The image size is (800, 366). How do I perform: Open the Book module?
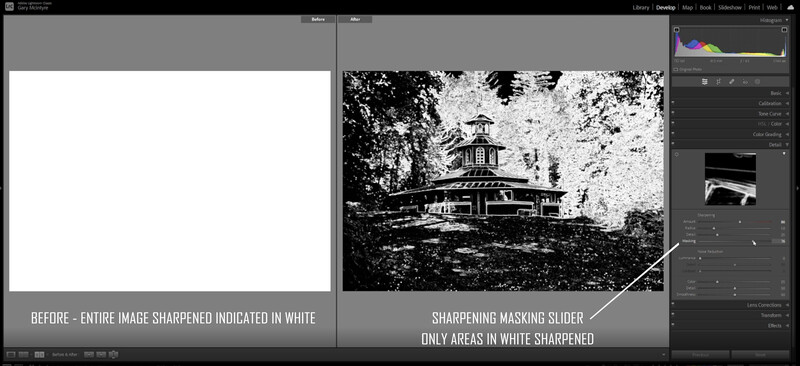(x=706, y=8)
